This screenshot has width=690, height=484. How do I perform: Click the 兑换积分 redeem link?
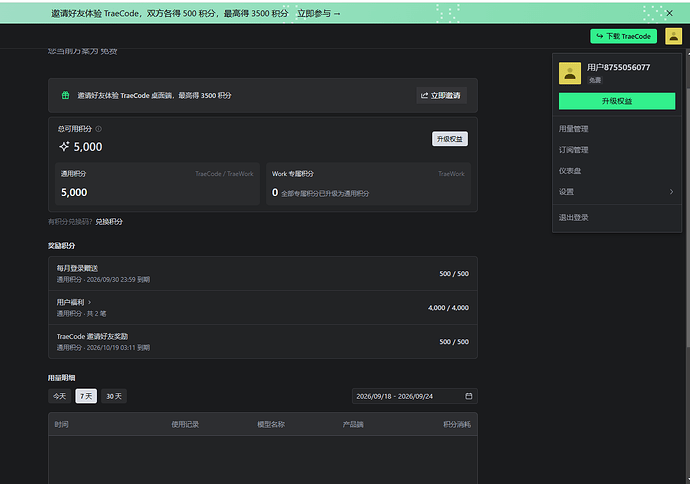[x=109, y=222]
